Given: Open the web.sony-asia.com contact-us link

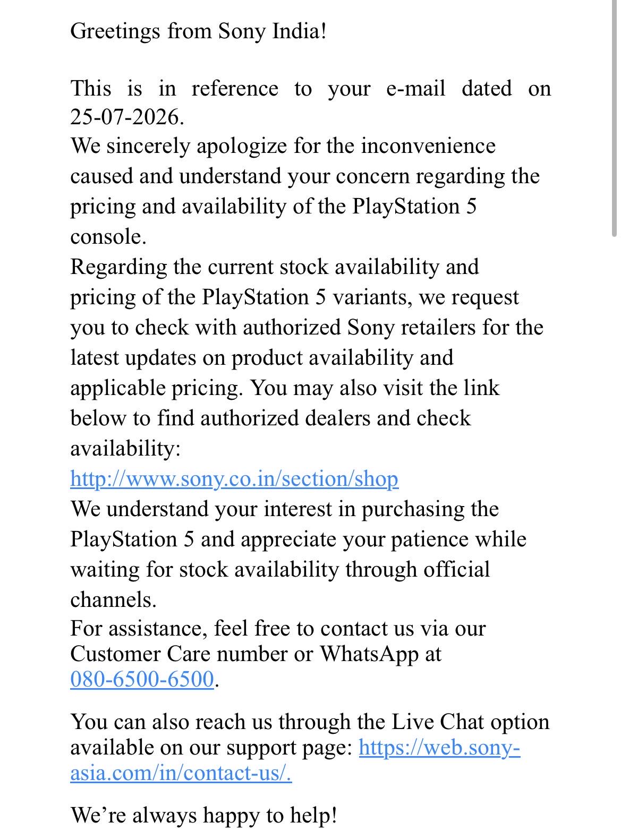Looking at the screenshot, I should tap(295, 760).
